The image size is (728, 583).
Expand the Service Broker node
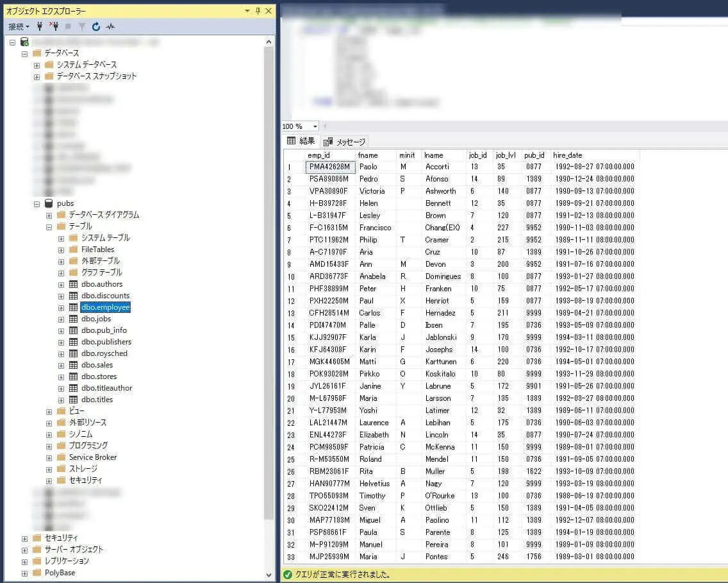point(49,458)
